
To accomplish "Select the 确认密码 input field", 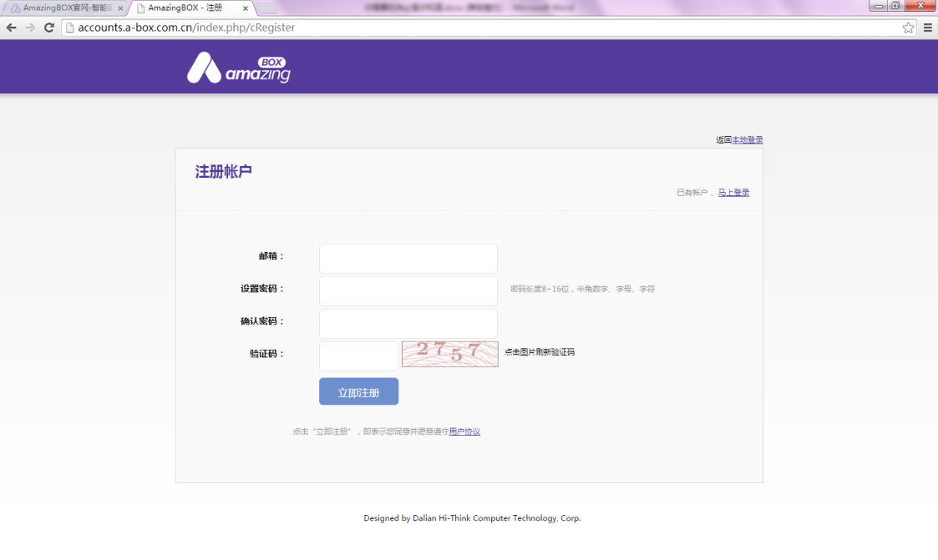I will tap(408, 323).
